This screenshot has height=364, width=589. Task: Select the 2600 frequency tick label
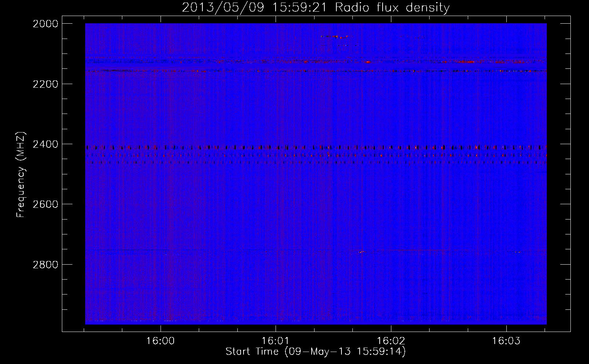[46, 204]
